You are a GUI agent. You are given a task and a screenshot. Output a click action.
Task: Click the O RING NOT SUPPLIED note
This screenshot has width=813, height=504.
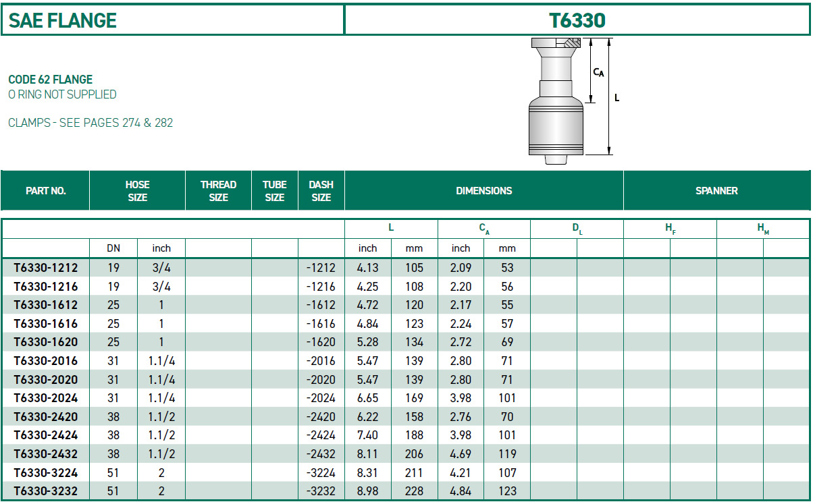(62, 94)
